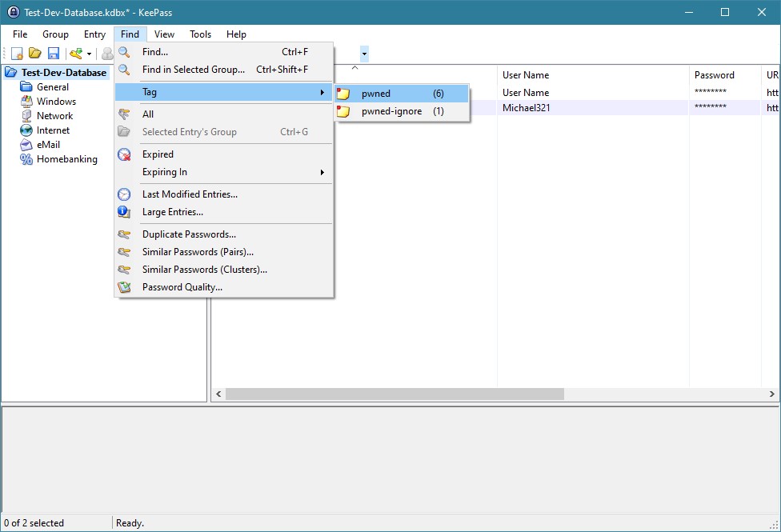Click the magnifier icon beside Find...
The image size is (781, 532).
pos(124,52)
